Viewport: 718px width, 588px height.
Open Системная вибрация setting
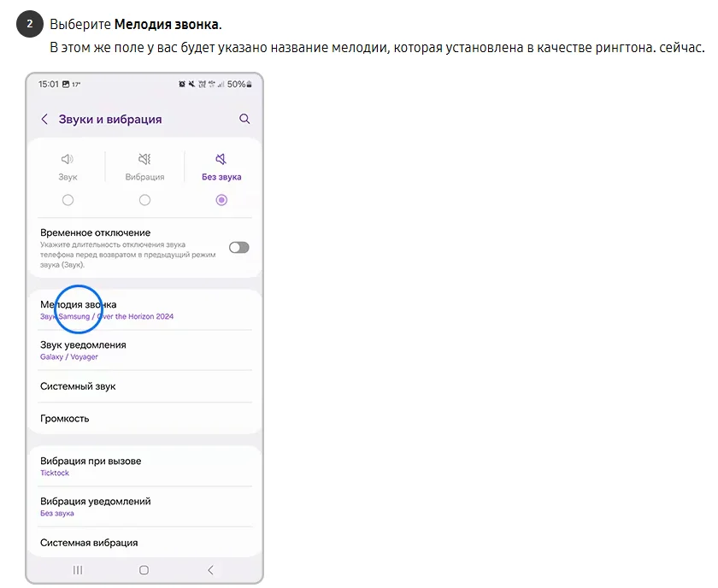(x=144, y=543)
